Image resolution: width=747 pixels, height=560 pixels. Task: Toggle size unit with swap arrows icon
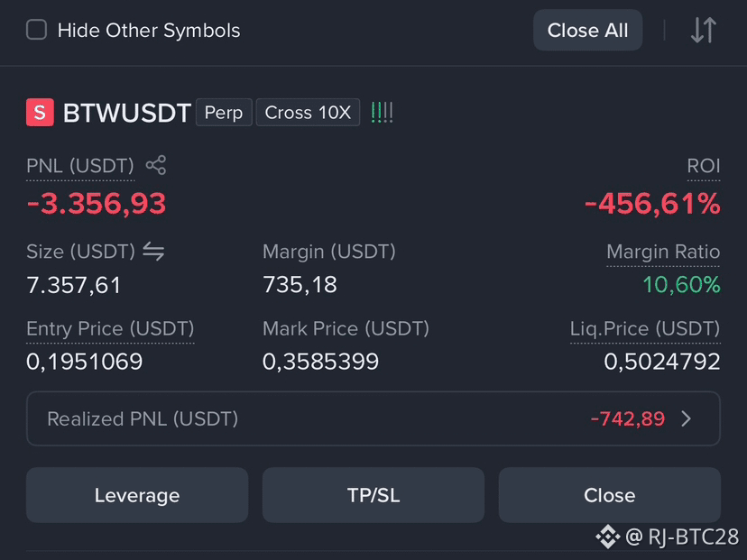click(x=153, y=251)
